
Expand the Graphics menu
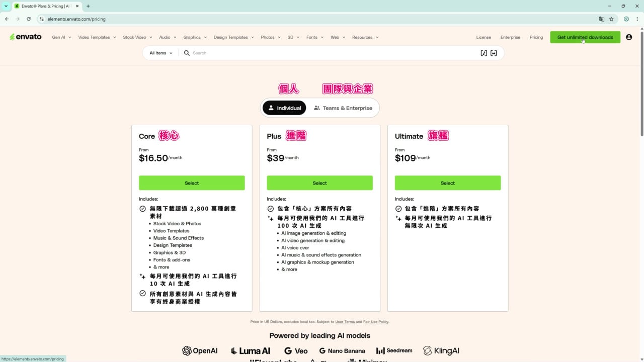point(195,37)
